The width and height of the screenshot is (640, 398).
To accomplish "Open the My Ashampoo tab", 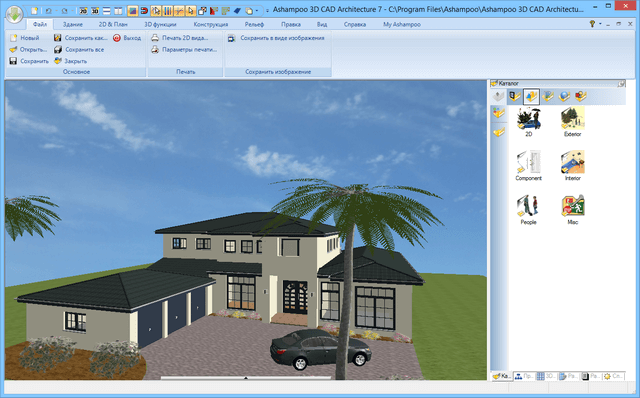I will (402, 24).
